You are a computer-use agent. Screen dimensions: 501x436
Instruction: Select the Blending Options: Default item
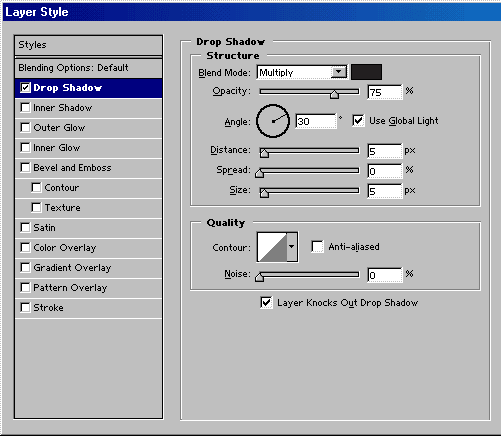[x=89, y=68]
